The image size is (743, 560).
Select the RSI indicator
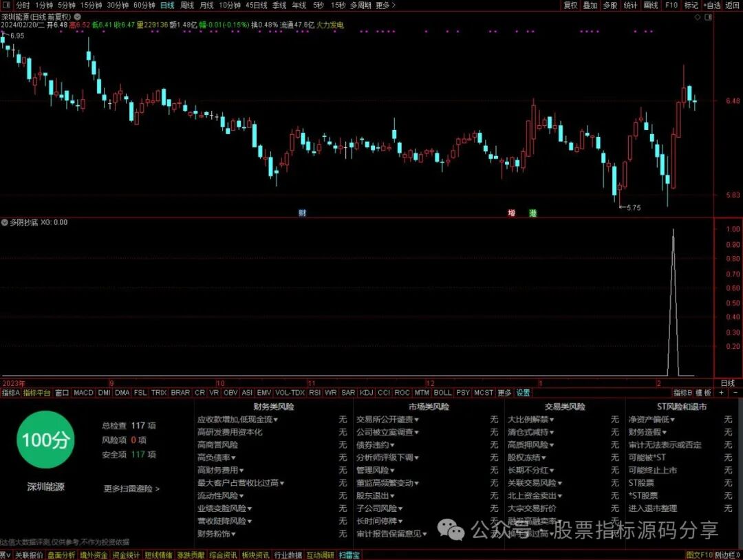tap(314, 393)
